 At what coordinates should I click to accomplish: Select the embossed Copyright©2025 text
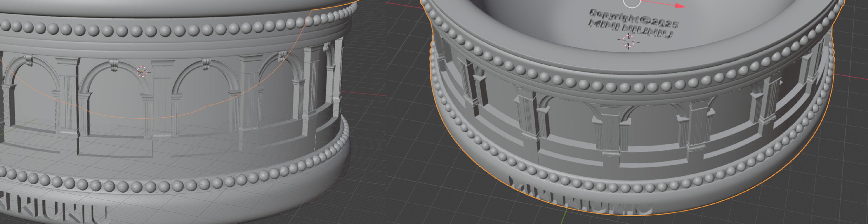point(633,19)
